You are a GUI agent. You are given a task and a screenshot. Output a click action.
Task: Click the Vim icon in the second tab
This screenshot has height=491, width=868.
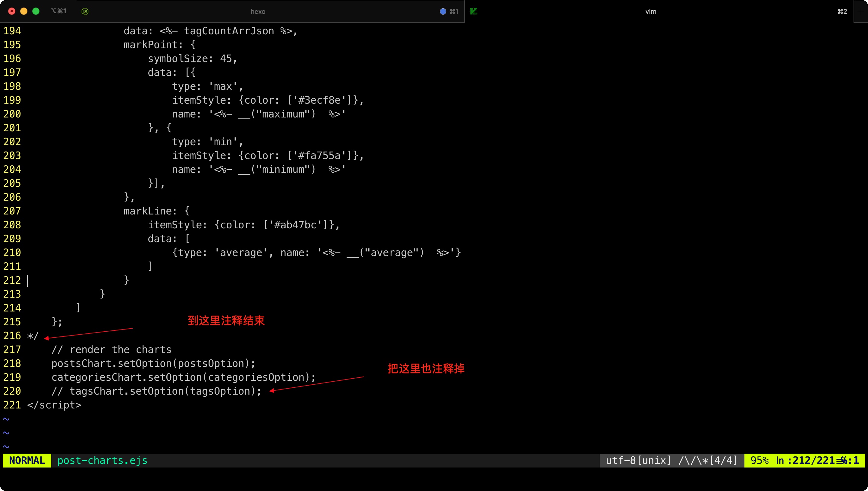(x=474, y=11)
